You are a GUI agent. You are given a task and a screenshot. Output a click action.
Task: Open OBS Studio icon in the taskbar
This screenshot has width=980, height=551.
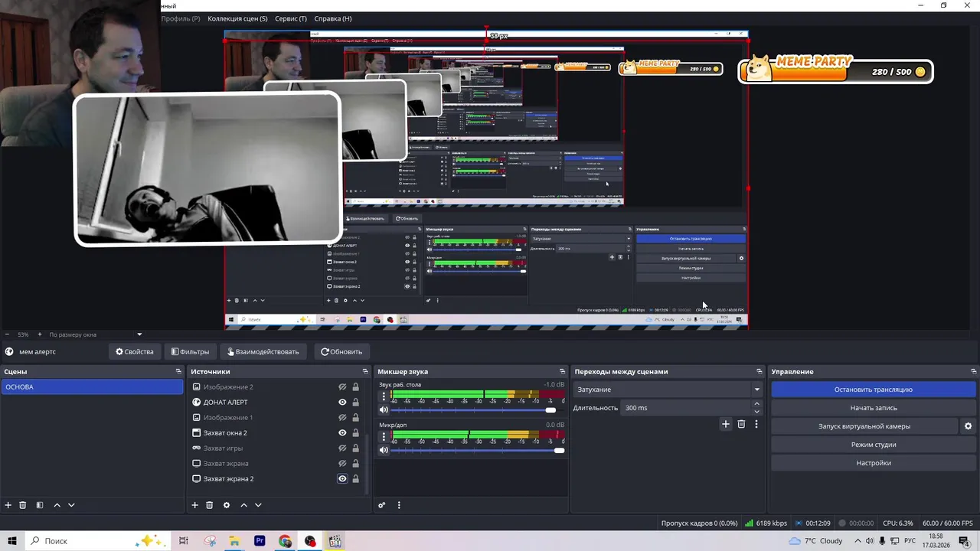(310, 541)
